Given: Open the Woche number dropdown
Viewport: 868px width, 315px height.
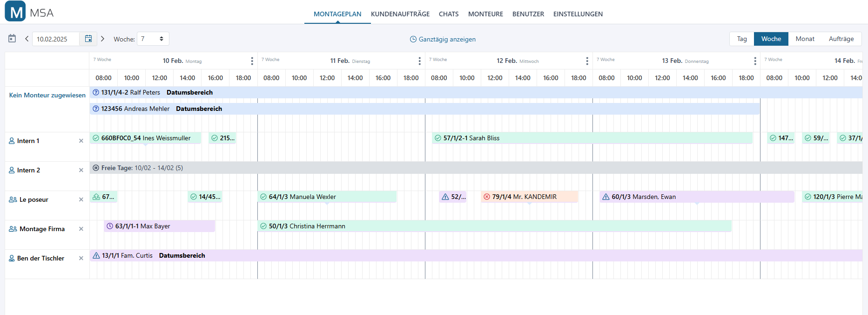Looking at the screenshot, I should pos(153,39).
